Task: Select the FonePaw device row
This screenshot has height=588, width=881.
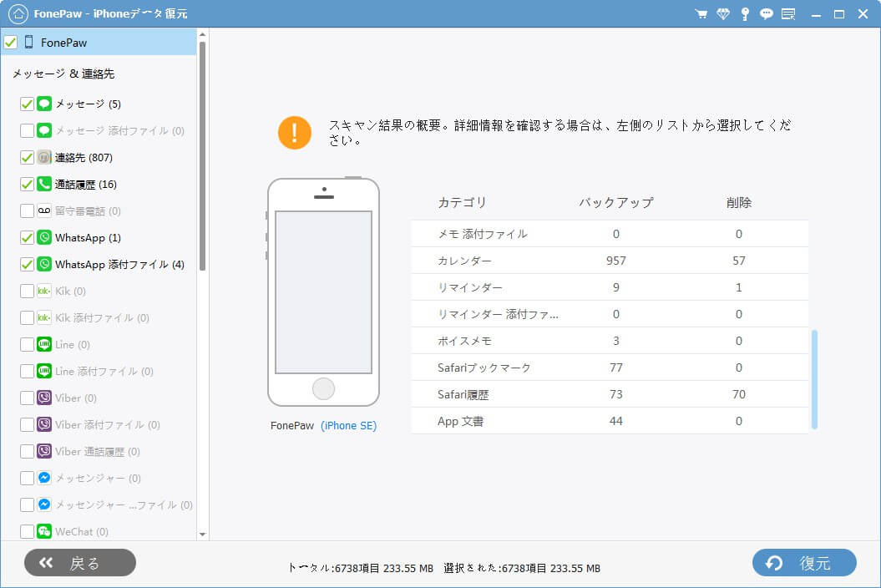Action: click(99, 42)
